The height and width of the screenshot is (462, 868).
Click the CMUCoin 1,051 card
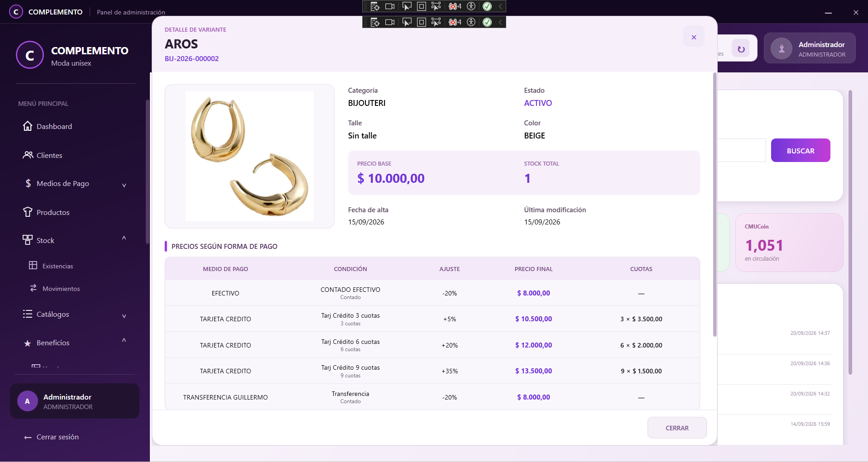(x=789, y=243)
